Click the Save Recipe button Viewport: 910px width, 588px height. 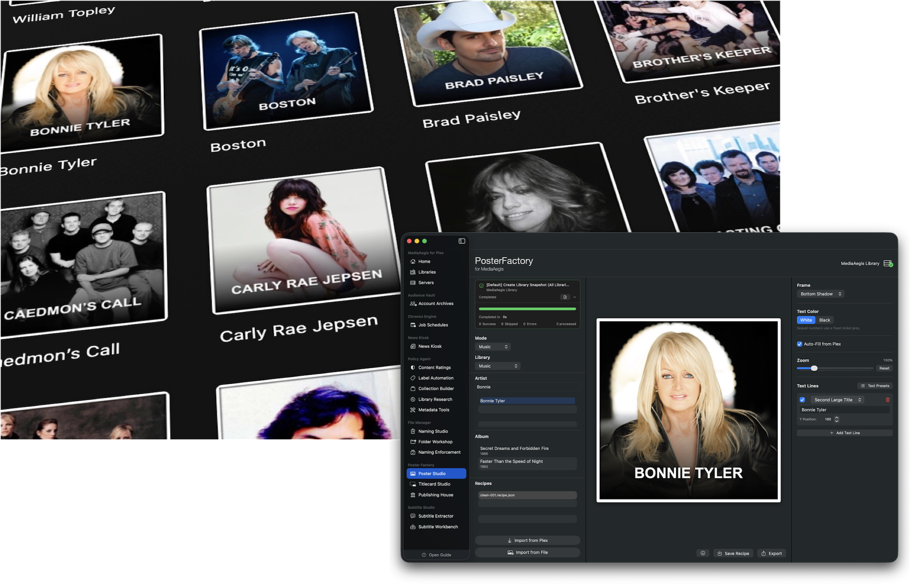(733, 553)
